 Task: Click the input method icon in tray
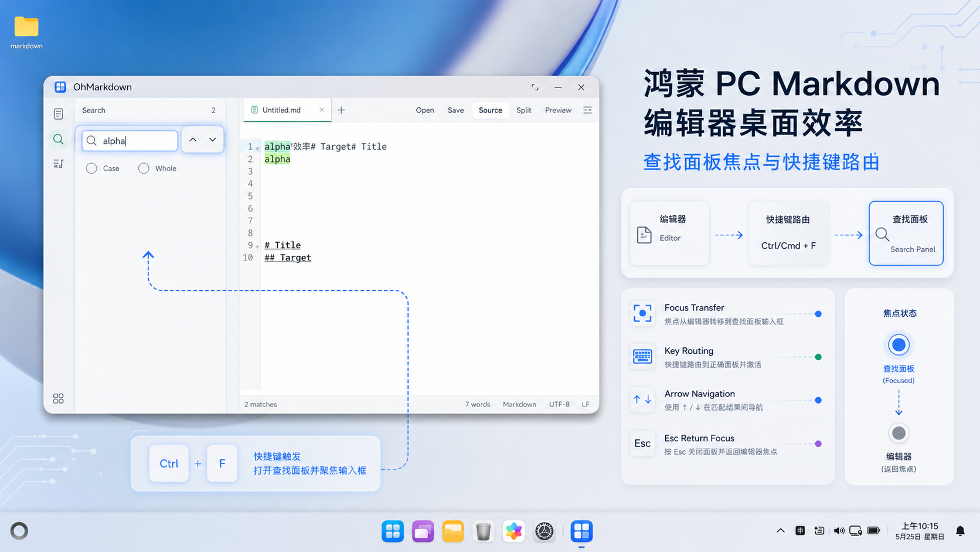pos(800,531)
